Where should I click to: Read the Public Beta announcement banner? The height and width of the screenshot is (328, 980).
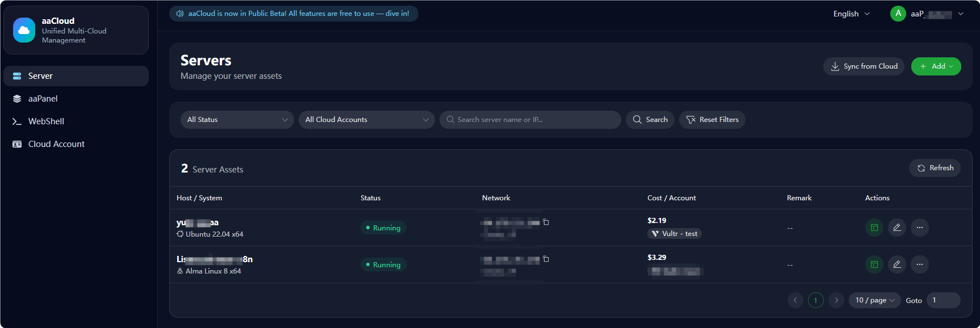tap(294, 14)
